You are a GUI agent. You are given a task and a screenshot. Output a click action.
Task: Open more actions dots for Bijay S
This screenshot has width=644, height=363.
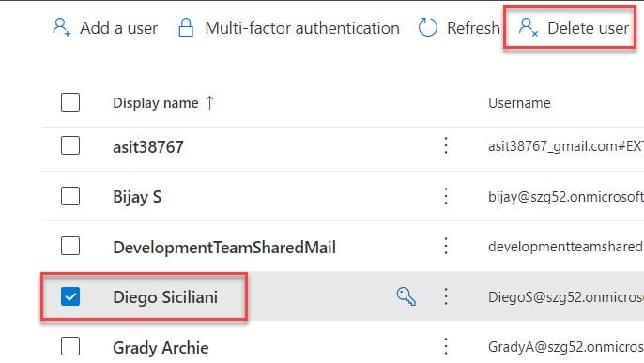[446, 196]
